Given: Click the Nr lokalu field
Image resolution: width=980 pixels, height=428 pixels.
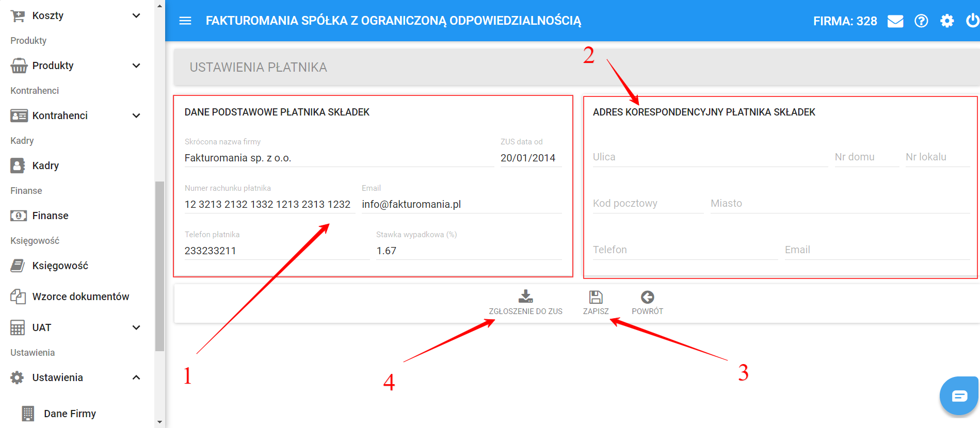Looking at the screenshot, I should pos(938,157).
